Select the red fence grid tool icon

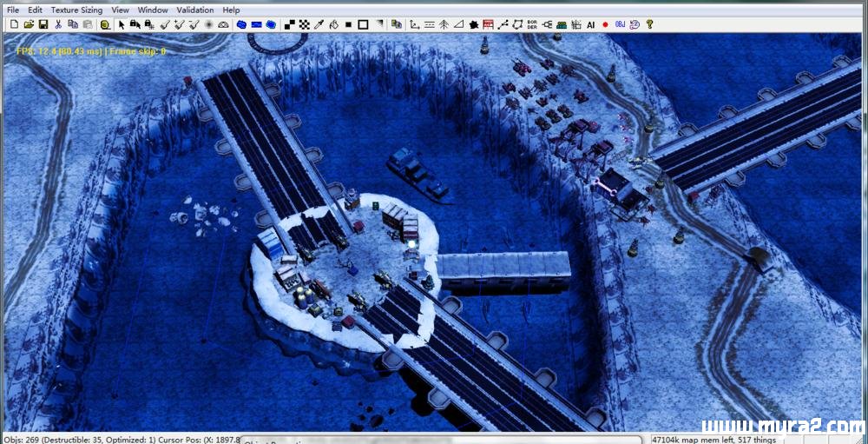click(488, 24)
